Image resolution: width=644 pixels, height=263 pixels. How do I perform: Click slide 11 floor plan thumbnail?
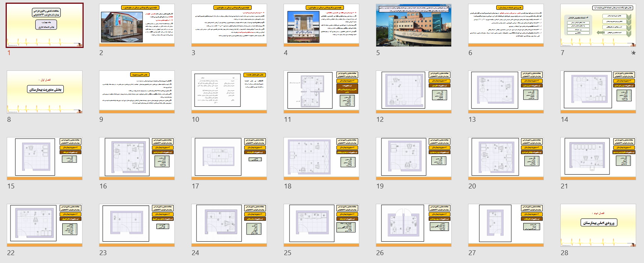pos(321,92)
